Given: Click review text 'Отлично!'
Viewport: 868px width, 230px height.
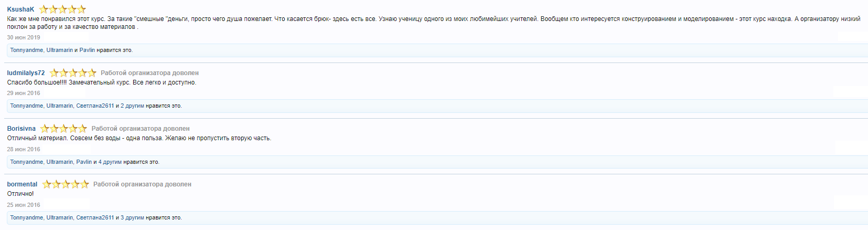Looking at the screenshot, I should [20, 194].
